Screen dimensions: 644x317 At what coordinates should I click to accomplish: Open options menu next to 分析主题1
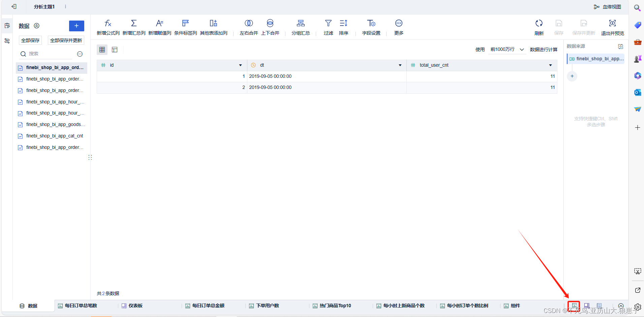click(65, 6)
